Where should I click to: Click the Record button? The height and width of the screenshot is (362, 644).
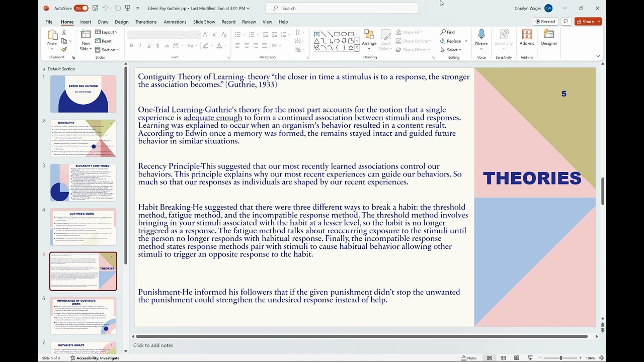(x=545, y=22)
